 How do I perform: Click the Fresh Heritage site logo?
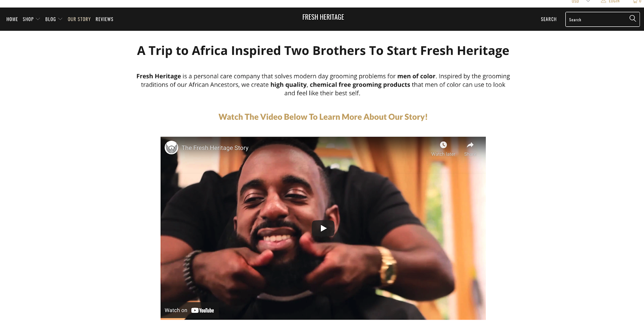[x=323, y=17]
